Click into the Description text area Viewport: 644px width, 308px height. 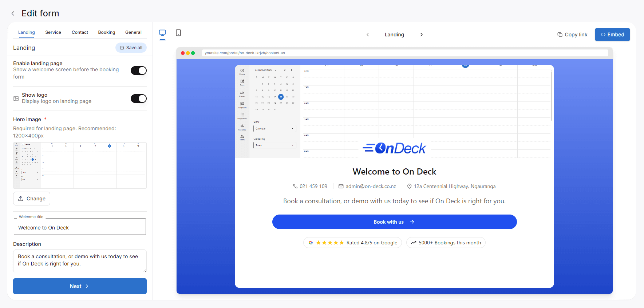pyautogui.click(x=80, y=261)
